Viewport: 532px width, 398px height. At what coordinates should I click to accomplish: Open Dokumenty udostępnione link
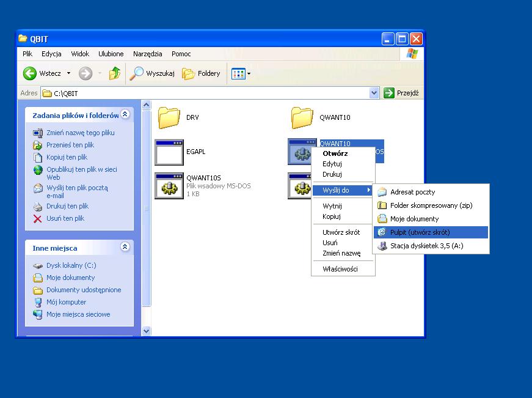84,290
